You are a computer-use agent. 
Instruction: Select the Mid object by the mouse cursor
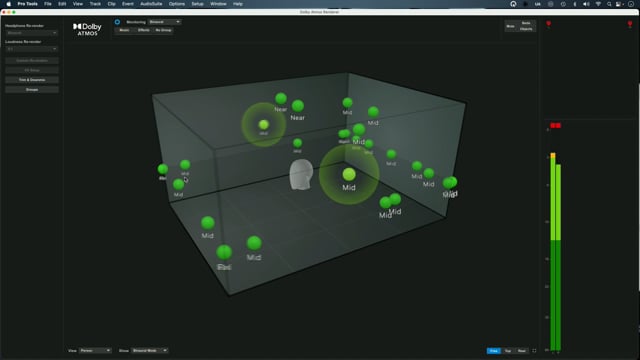(185, 164)
